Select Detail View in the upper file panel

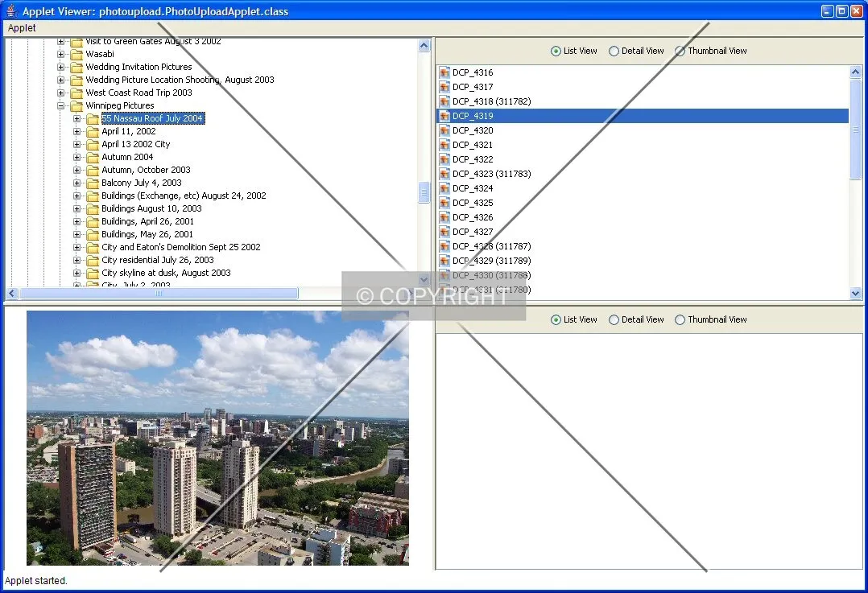tap(636, 51)
